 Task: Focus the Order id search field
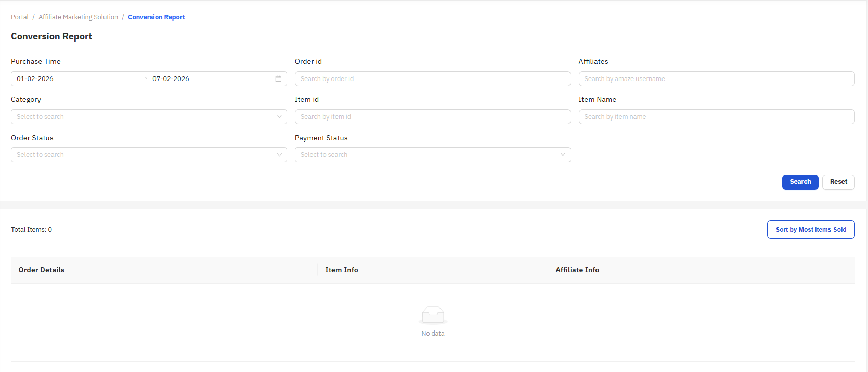[x=432, y=79]
